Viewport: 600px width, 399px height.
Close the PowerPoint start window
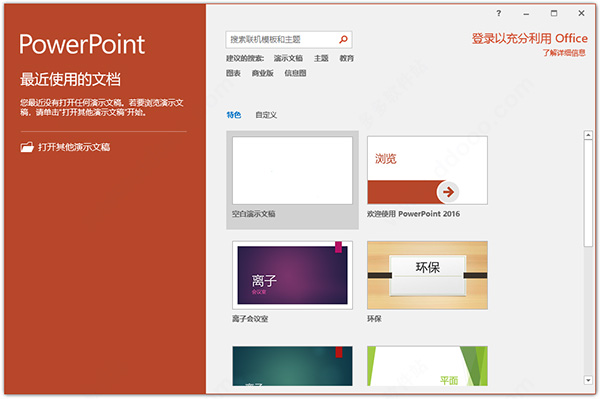click(581, 13)
